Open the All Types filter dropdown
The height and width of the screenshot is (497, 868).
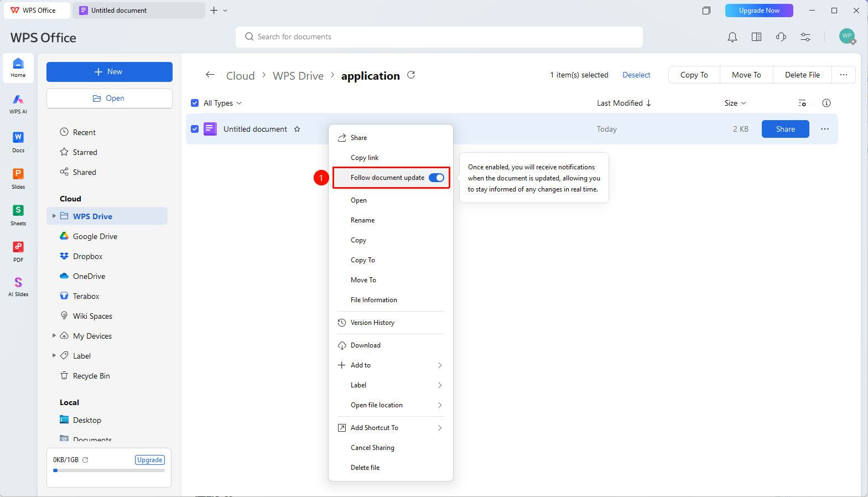223,103
